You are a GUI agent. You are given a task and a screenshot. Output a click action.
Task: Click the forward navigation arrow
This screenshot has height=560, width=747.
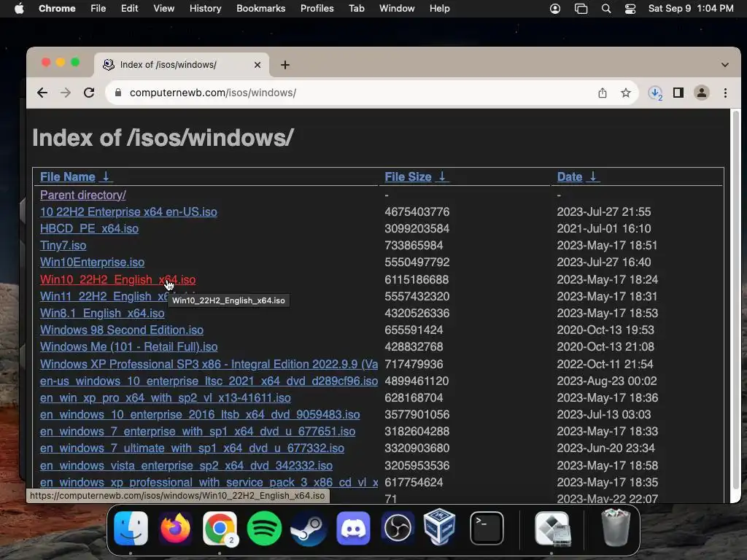[x=66, y=93]
